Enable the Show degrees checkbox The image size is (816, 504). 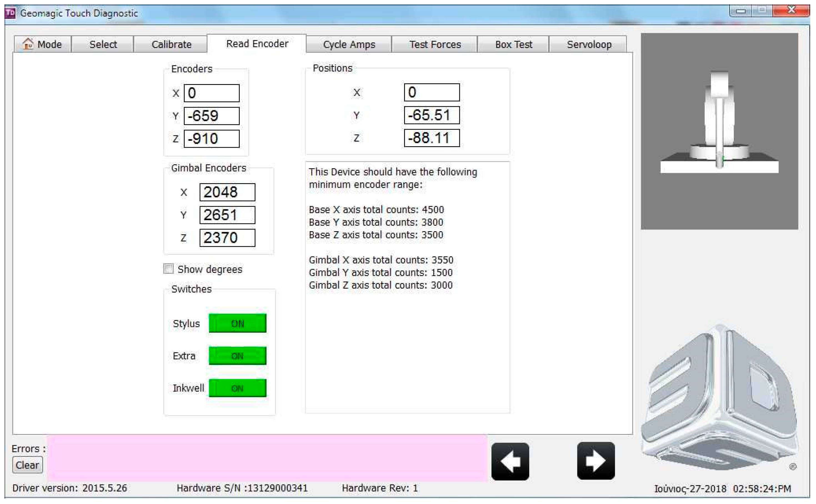tap(169, 269)
